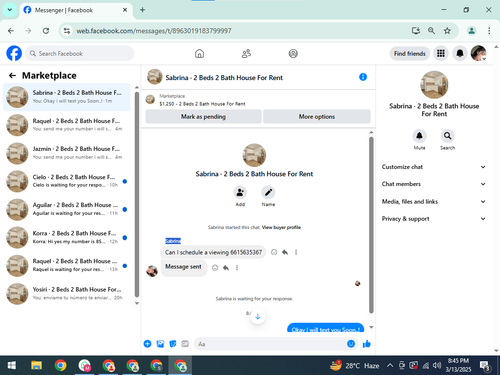The image size is (500, 375).
Task: Search in conversation magnifier icon
Action: pos(447,136)
